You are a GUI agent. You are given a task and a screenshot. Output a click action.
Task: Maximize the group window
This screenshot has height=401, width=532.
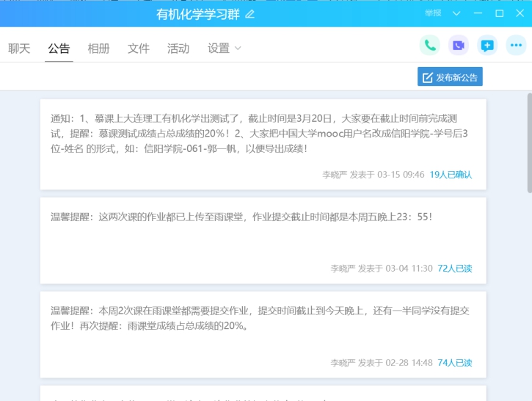(x=500, y=13)
